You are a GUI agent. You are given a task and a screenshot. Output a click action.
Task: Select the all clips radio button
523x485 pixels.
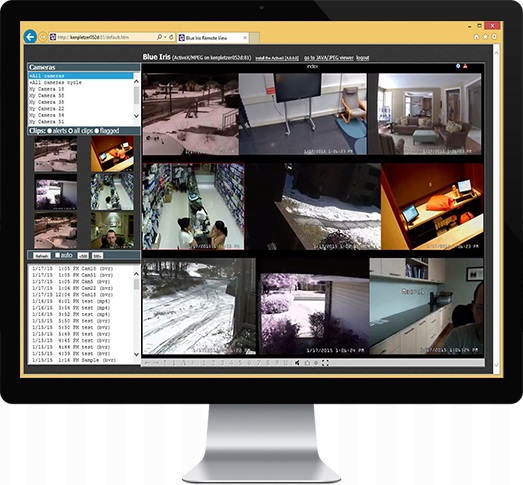(70, 131)
